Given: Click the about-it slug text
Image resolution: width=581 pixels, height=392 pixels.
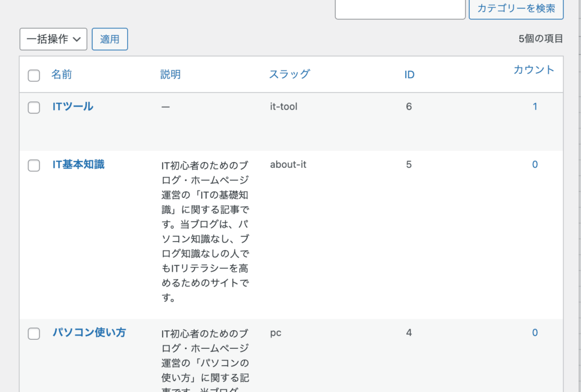Looking at the screenshot, I should [x=288, y=165].
